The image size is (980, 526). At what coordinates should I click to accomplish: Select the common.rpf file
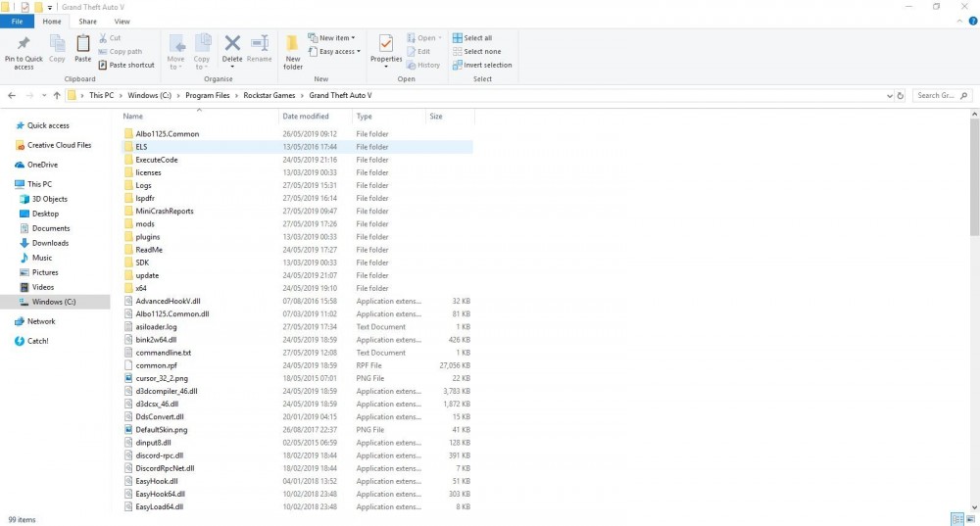click(x=297, y=365)
